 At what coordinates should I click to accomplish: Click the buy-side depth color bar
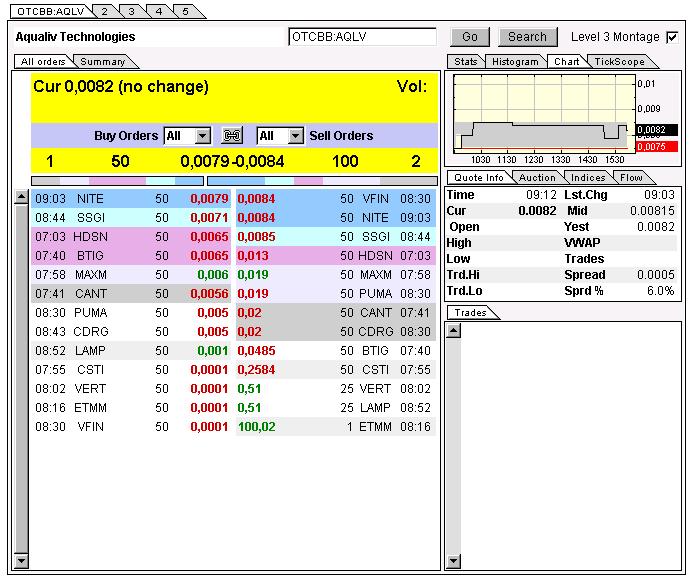117,181
